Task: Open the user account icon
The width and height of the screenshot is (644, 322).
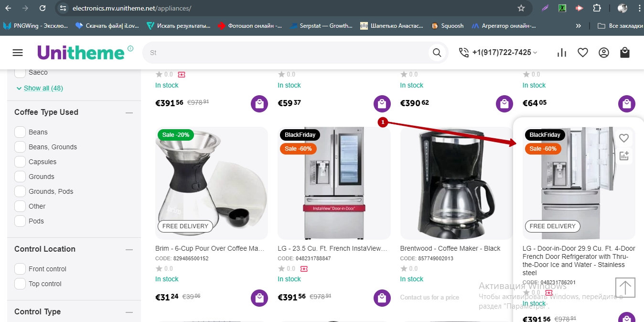Action: (x=604, y=53)
